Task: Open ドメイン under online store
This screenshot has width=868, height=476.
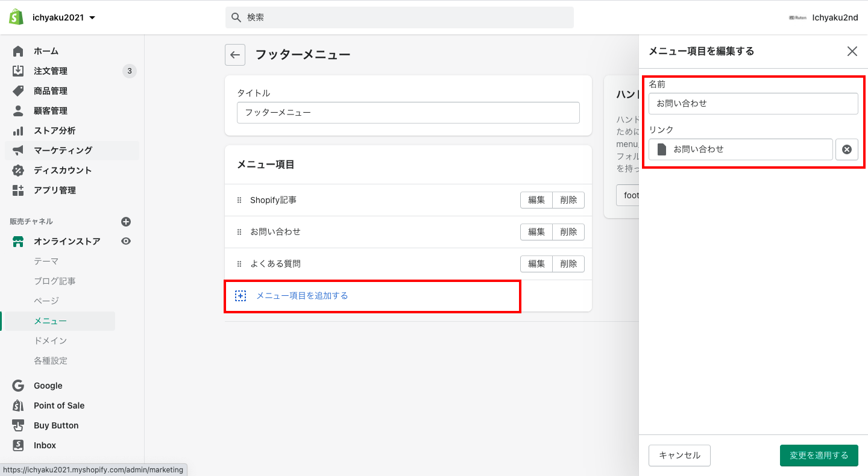Action: [51, 341]
